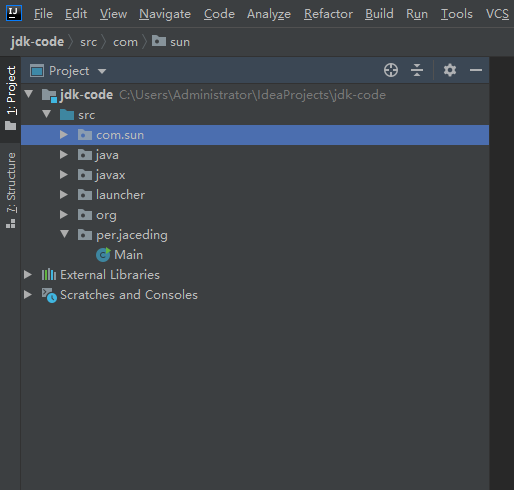Viewport: 514px width, 490px height.
Task: Select the org package label
Action: pyautogui.click(x=106, y=215)
